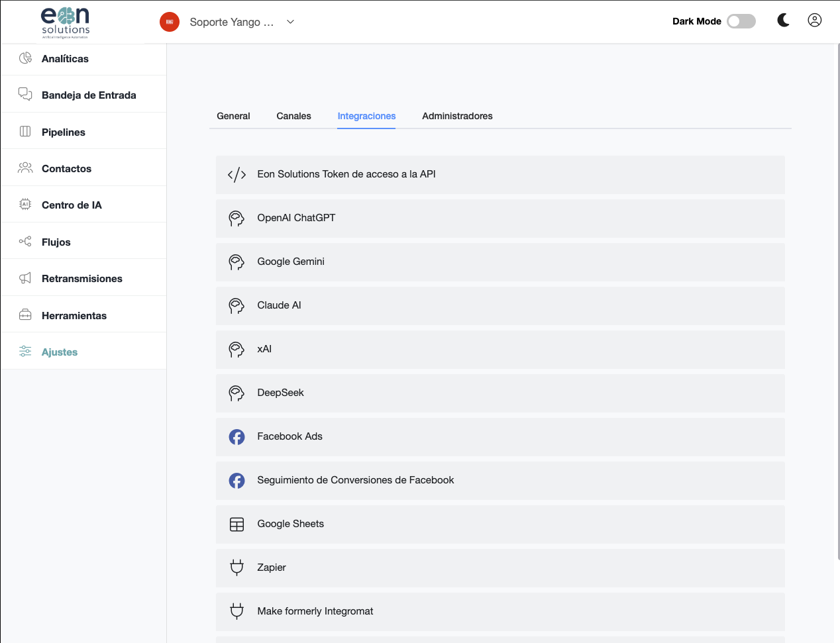Switch to the Canales tab
Viewport: 840px width, 643px height.
click(293, 116)
